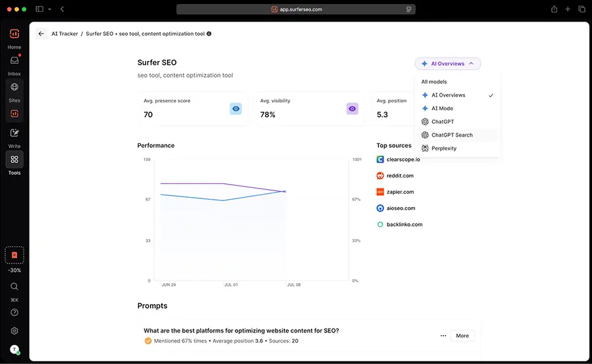This screenshot has height=364, width=592.
Task: Click the AI Tracker breadcrumb link
Action: [x=64, y=34]
